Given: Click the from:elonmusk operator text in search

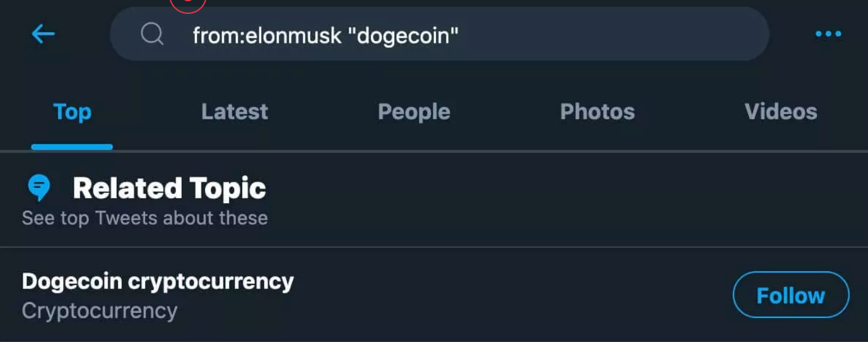Looking at the screenshot, I should 267,35.
